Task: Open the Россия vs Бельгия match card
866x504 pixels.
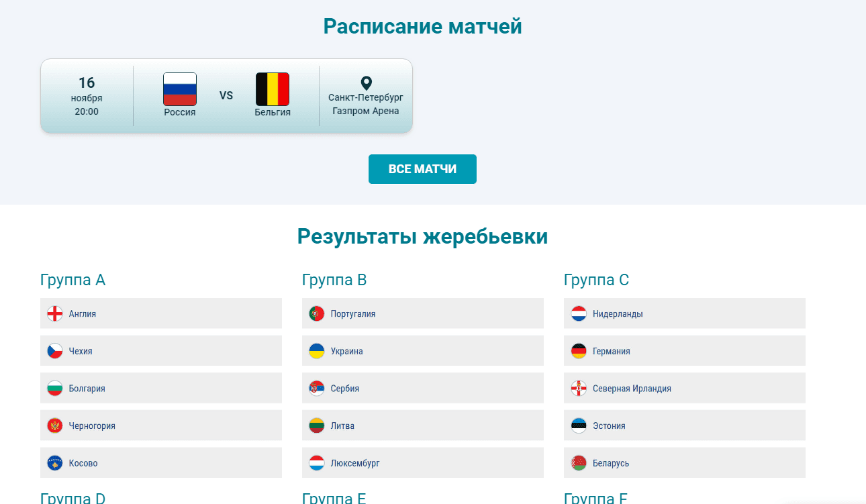Action: click(226, 95)
